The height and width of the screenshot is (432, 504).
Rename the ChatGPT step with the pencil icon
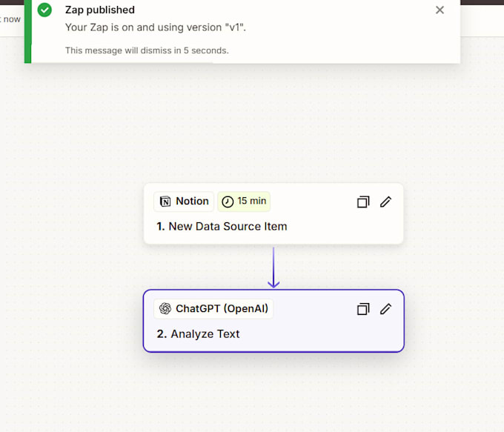(385, 309)
